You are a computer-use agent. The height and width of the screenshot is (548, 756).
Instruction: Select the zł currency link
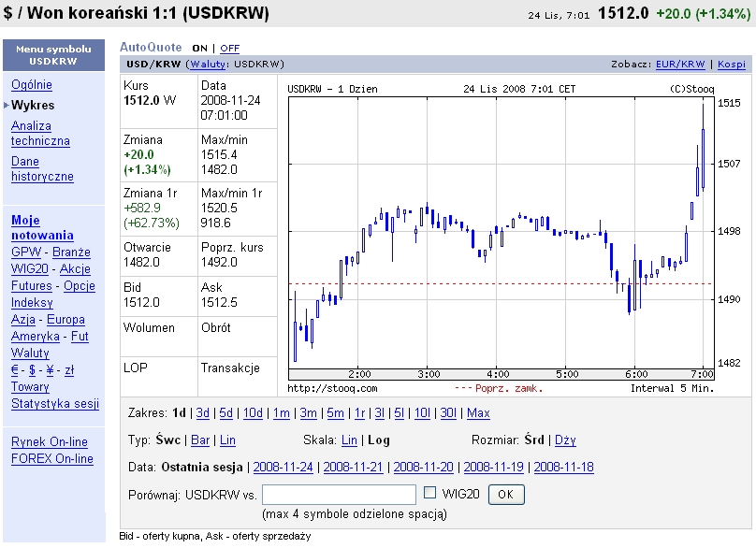[69, 370]
